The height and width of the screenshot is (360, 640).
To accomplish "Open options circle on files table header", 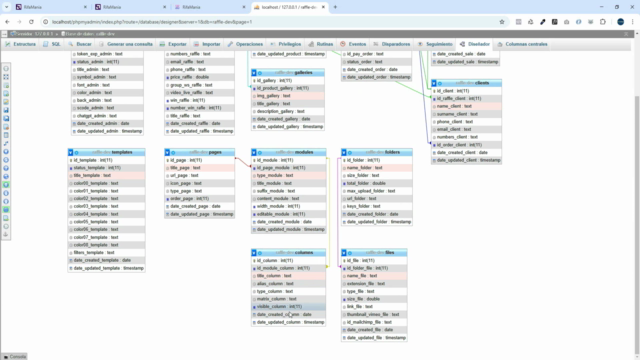I will click(350, 253).
